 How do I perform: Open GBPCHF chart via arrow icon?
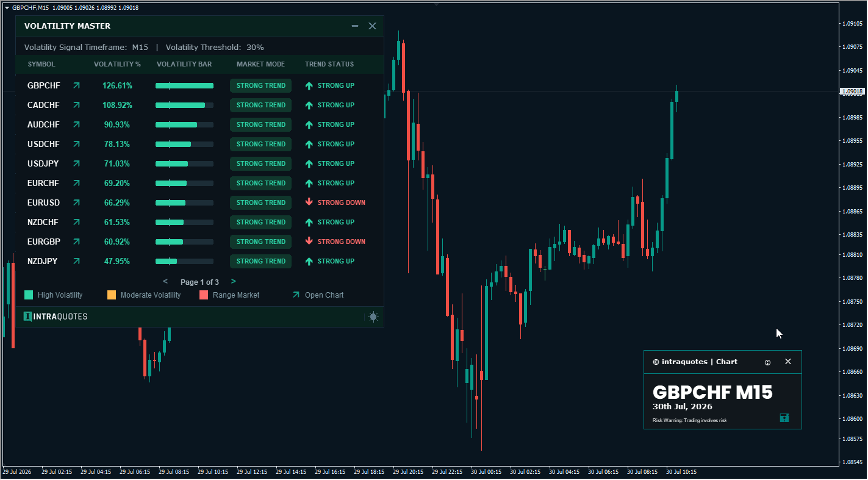[76, 86]
